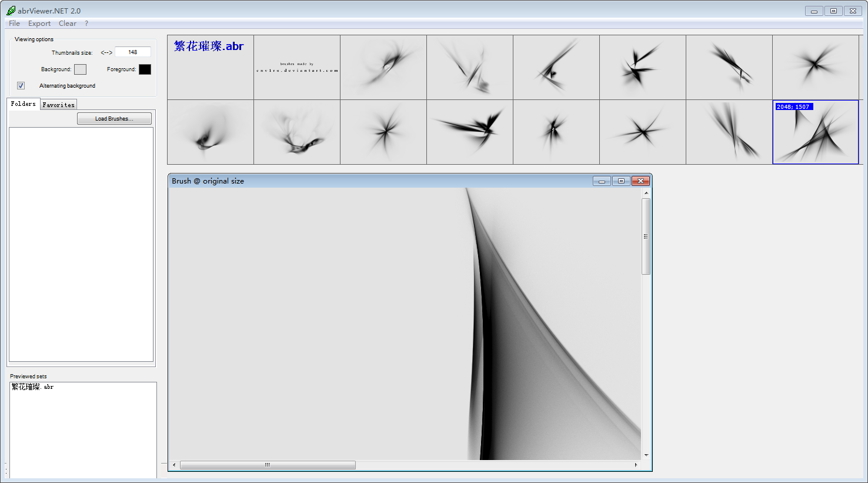Screen dimensions: 868x483
Task: Open the File menu
Action: point(14,24)
